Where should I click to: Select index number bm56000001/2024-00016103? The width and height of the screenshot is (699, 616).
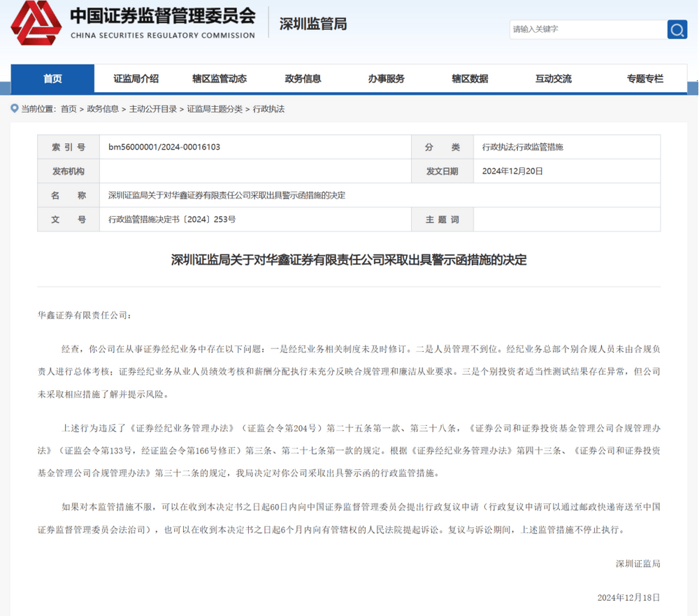[x=164, y=148]
